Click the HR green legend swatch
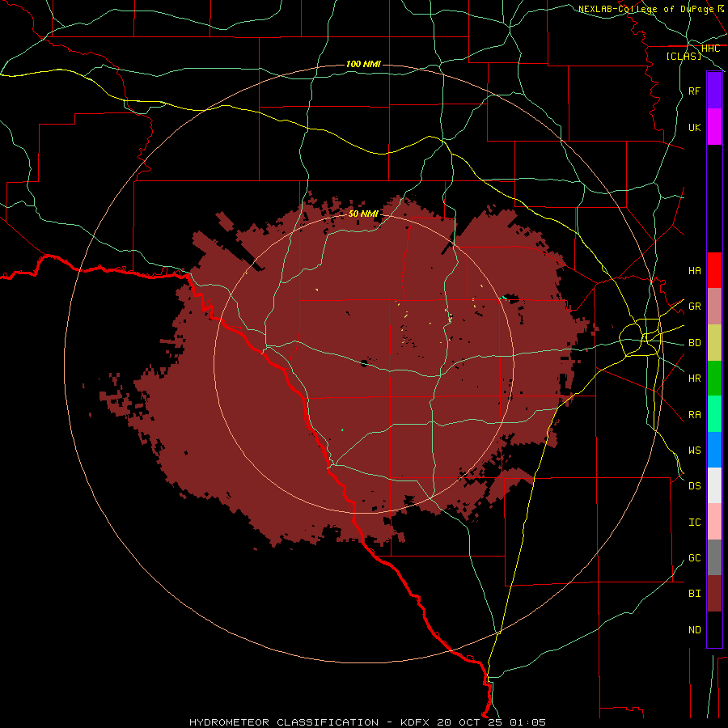 click(x=714, y=378)
